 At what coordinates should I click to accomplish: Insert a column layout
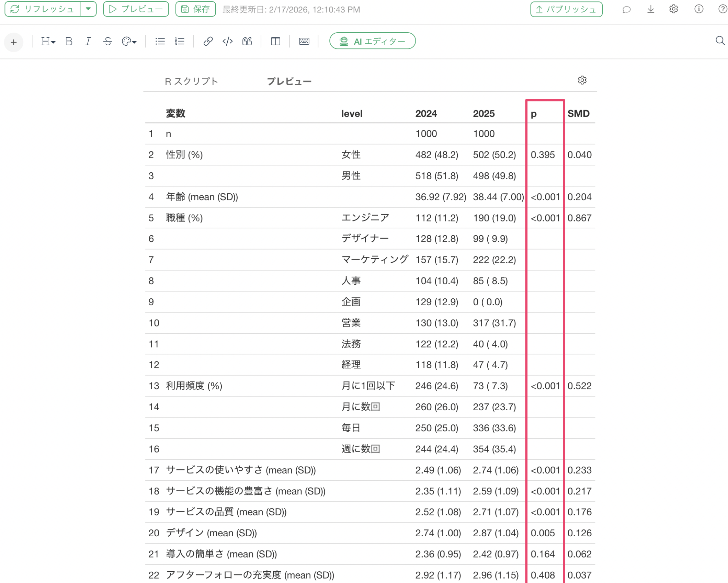pyautogui.click(x=275, y=42)
